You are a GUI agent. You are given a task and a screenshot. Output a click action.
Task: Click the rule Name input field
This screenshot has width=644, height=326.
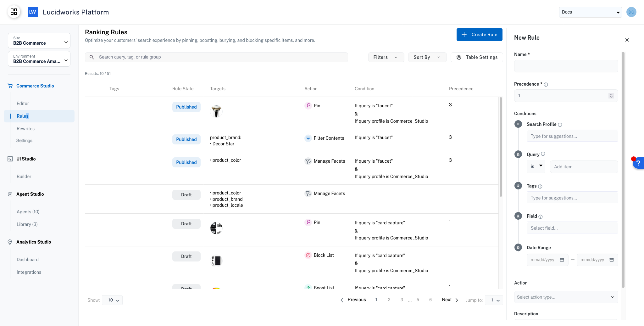coord(566,66)
